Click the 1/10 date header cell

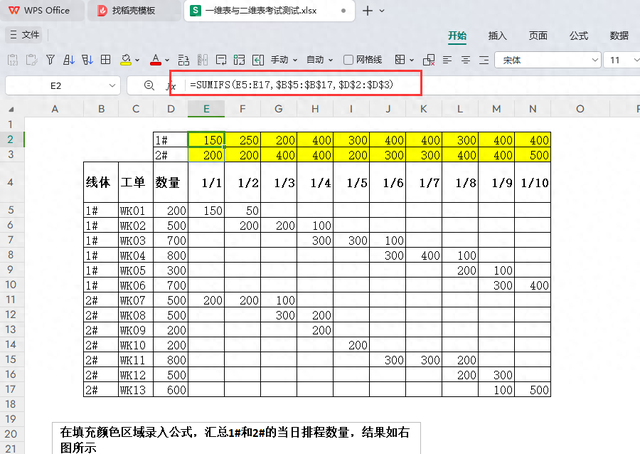(533, 182)
